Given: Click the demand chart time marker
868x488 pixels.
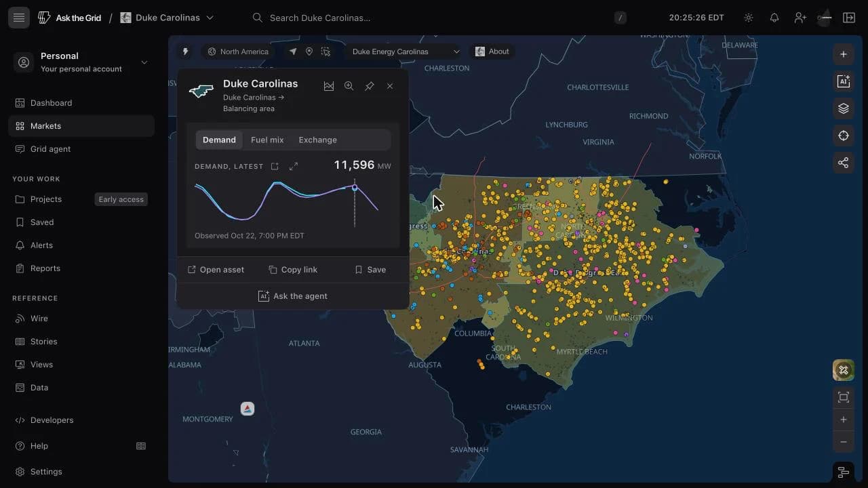Looking at the screenshot, I should click(x=355, y=188).
